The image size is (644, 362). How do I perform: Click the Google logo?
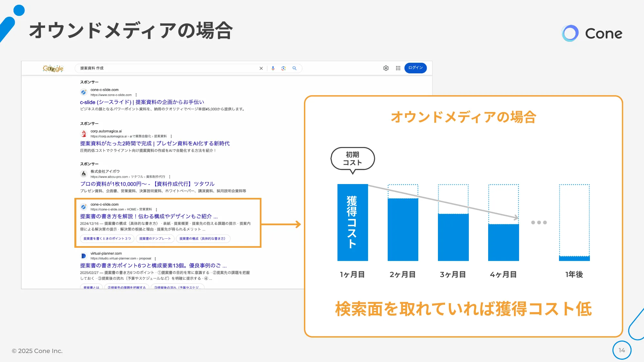pyautogui.click(x=53, y=68)
